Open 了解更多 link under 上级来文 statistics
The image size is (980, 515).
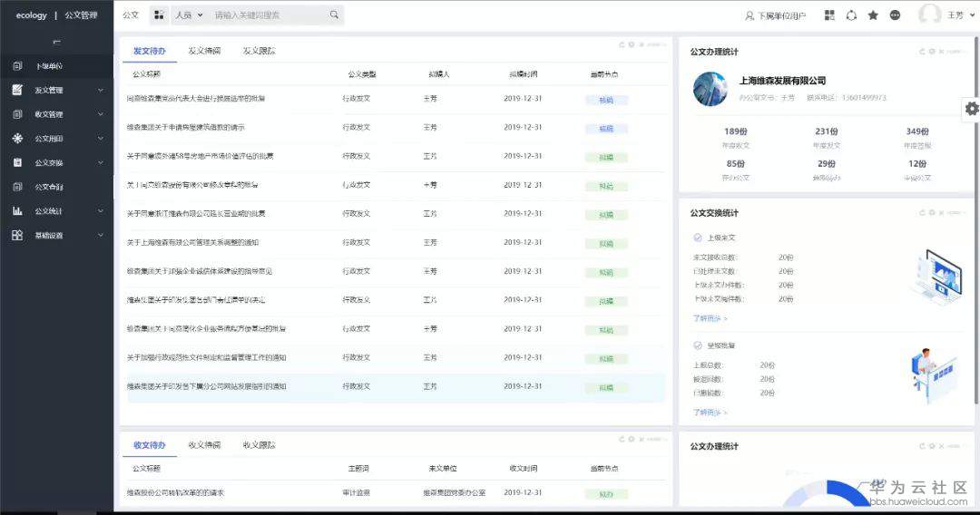pos(710,318)
